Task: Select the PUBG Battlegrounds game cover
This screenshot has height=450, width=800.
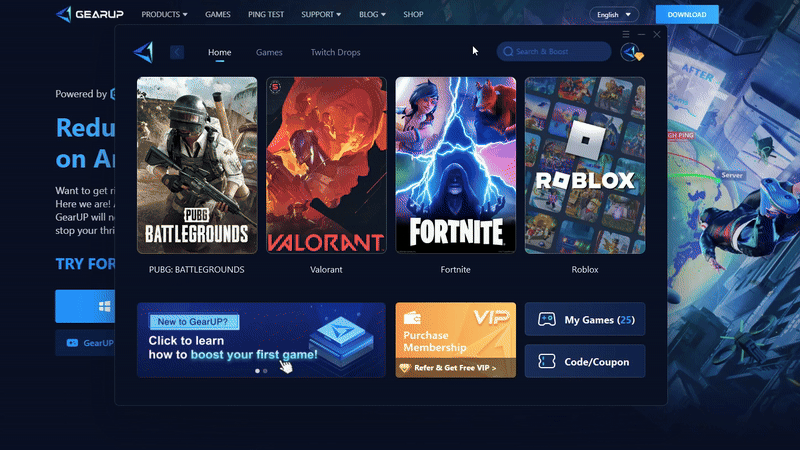Action: (x=197, y=165)
